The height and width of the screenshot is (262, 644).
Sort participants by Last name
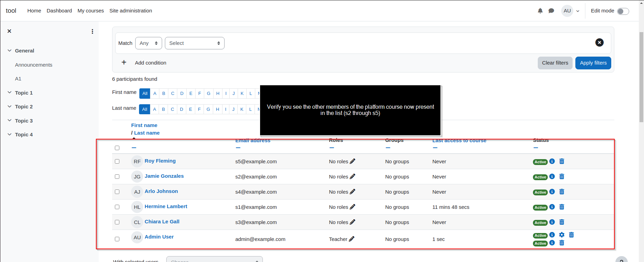click(x=147, y=133)
